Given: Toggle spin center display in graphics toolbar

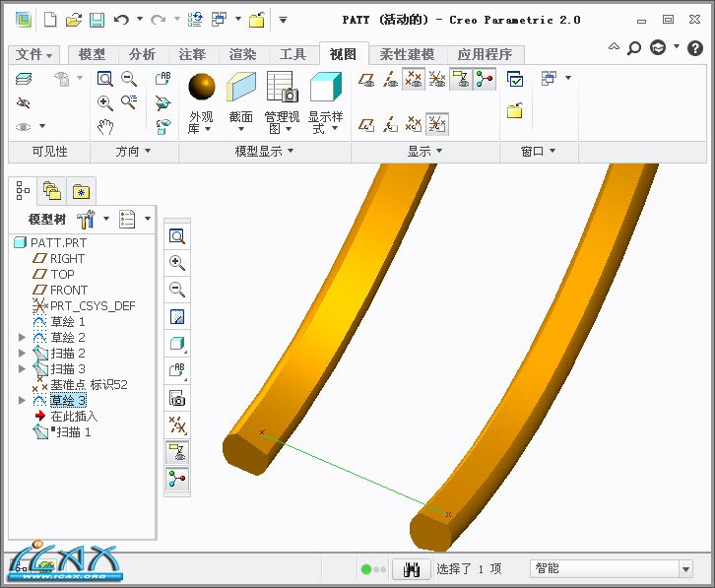Looking at the screenshot, I should [x=177, y=480].
